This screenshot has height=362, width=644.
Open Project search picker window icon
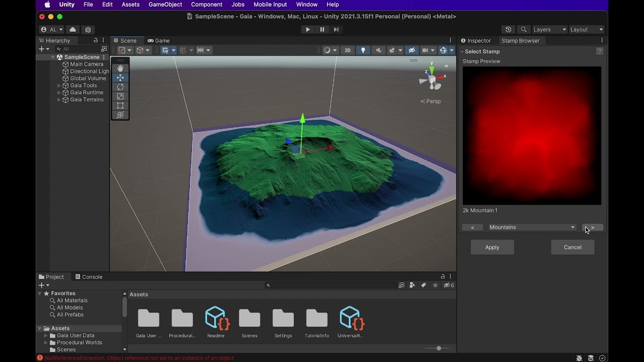pos(401,285)
